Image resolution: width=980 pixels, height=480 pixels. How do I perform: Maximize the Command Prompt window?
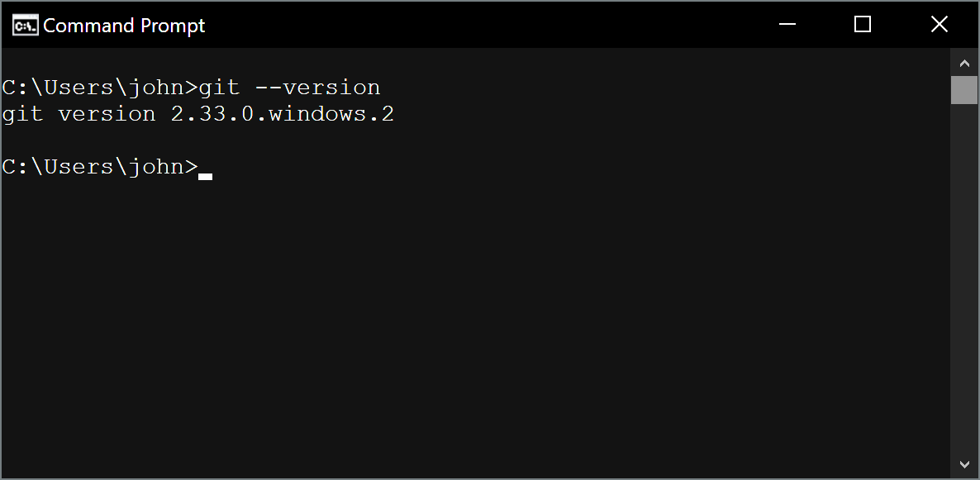pos(863,25)
